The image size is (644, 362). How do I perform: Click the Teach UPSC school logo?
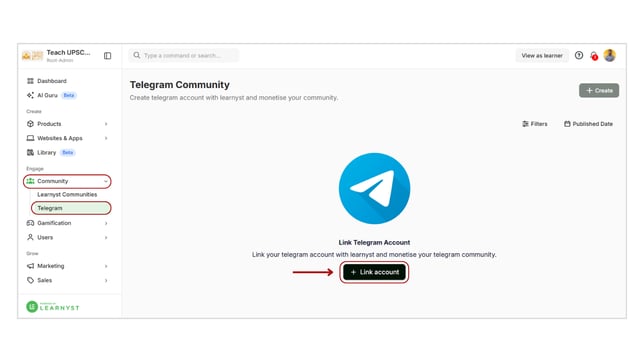[32, 55]
